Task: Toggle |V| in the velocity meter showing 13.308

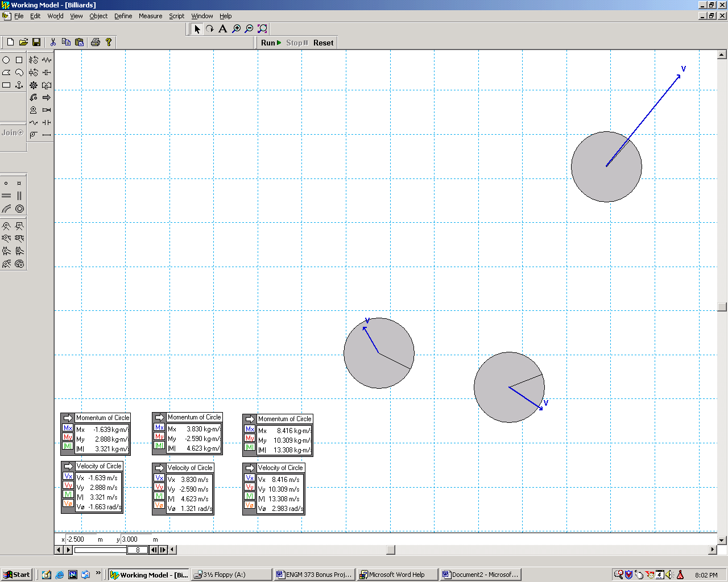Action: [x=250, y=496]
